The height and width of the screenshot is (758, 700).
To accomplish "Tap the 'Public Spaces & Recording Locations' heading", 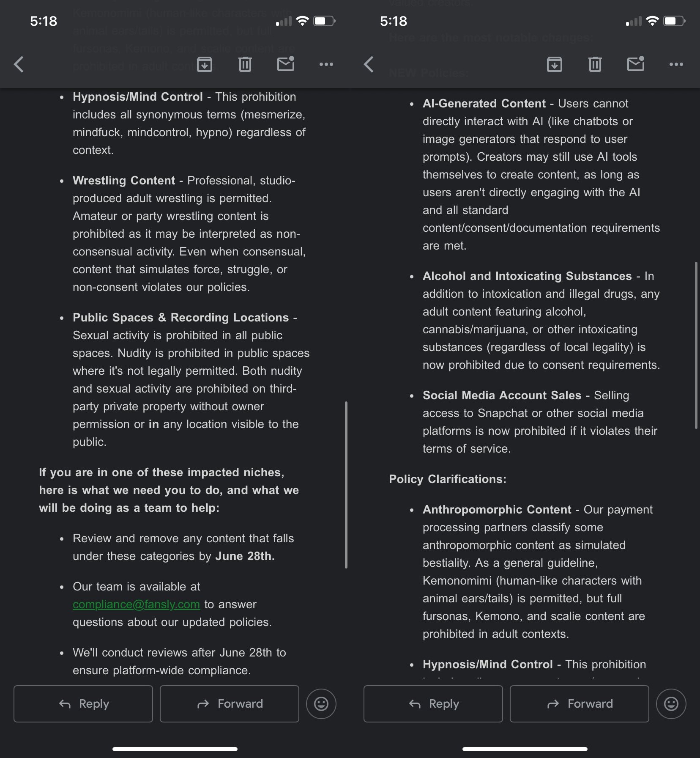I will click(x=181, y=318).
